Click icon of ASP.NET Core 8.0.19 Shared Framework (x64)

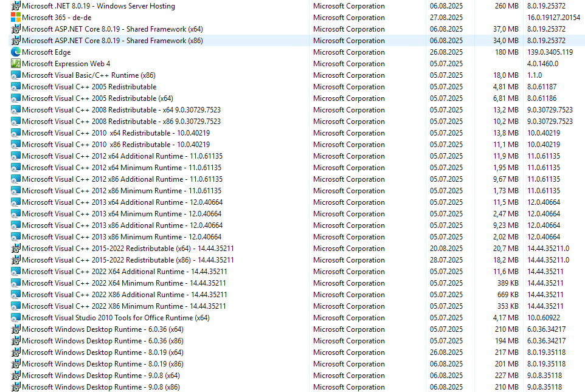(16, 29)
